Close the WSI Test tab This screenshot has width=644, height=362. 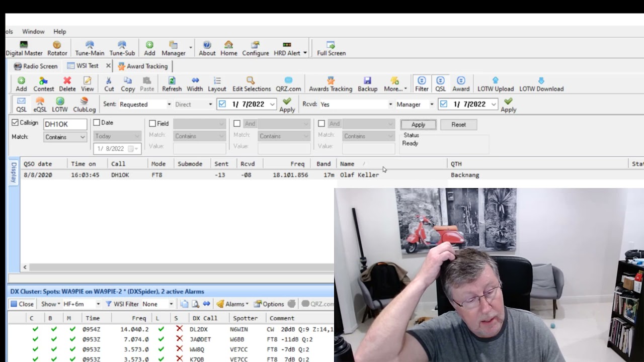[108, 66]
